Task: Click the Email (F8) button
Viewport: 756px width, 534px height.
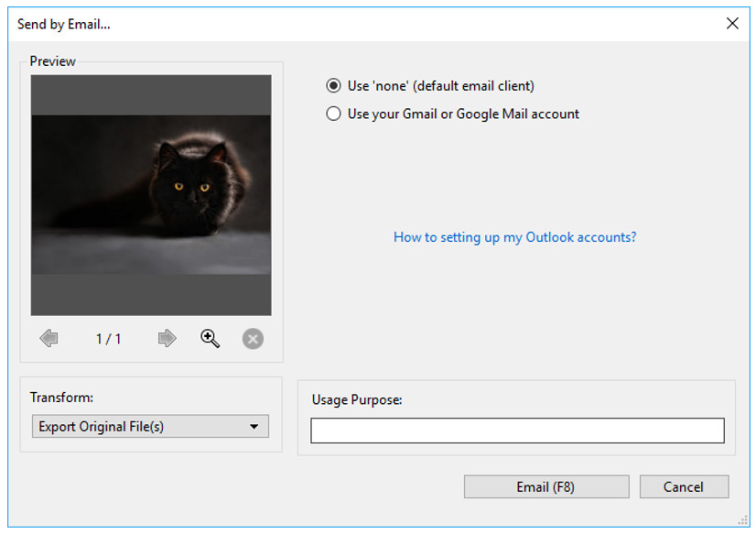Action: (546, 486)
